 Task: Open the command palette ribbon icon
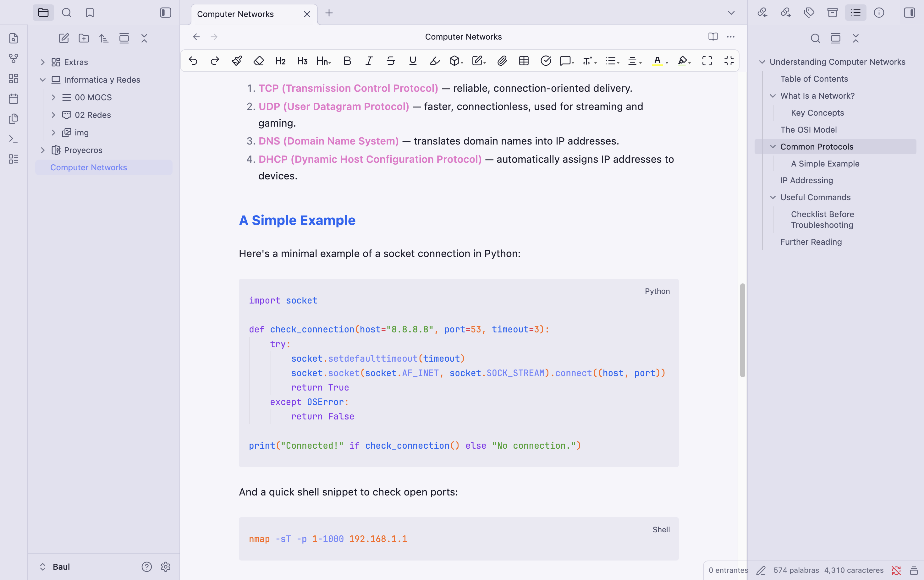pos(14,139)
